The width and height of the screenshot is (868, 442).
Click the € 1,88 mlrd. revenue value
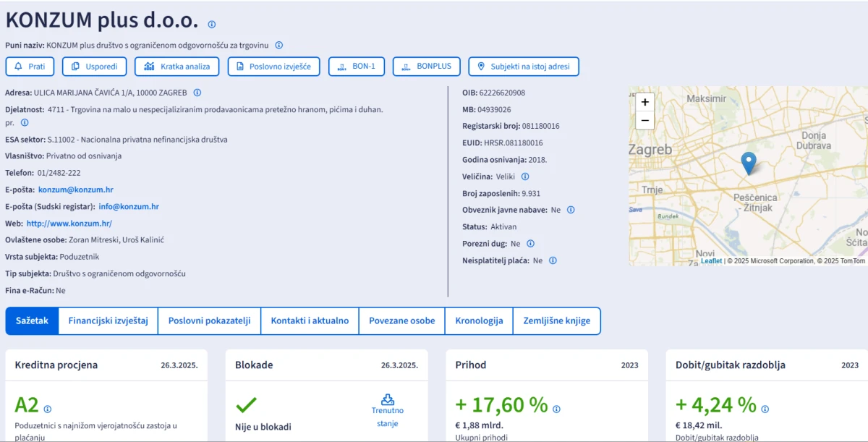(480, 425)
